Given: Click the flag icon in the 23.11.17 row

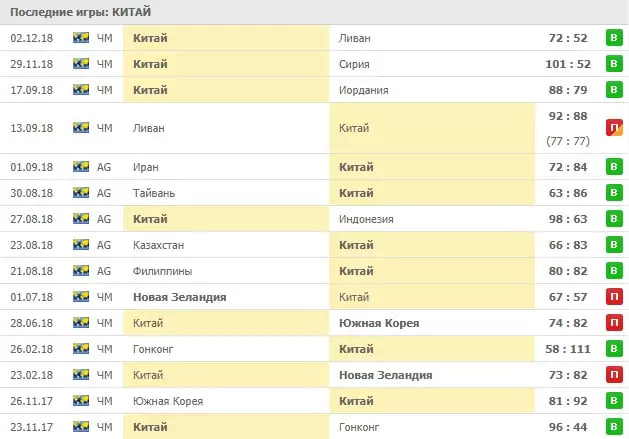Looking at the screenshot, I should click(x=81, y=427).
